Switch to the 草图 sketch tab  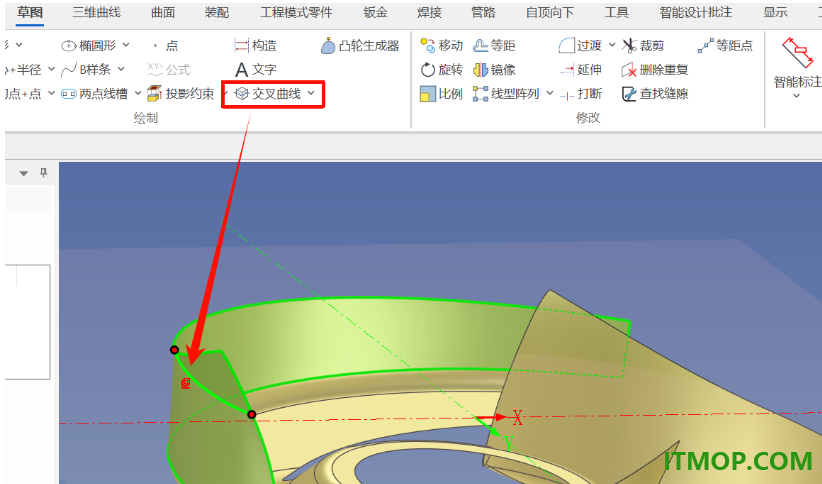pyautogui.click(x=30, y=13)
